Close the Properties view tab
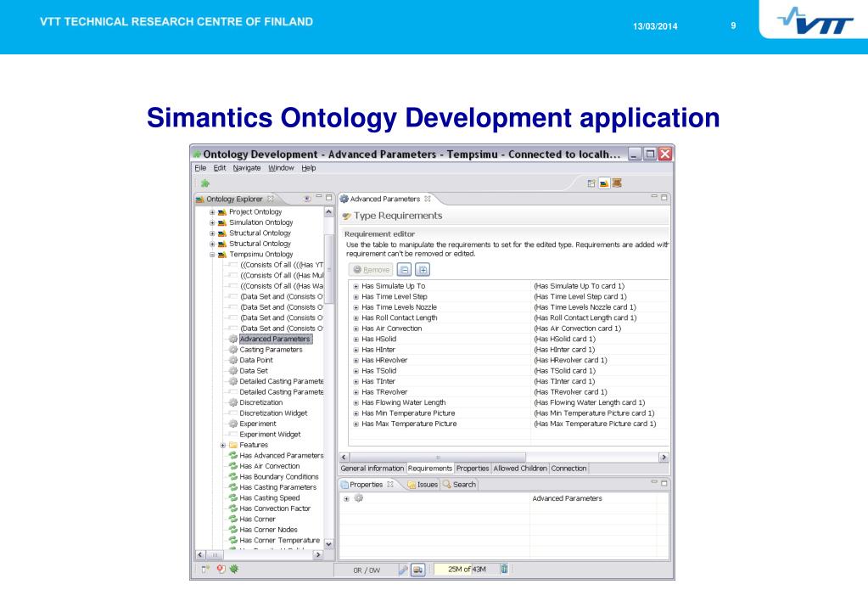This screenshot has height=601, width=868. click(390, 484)
